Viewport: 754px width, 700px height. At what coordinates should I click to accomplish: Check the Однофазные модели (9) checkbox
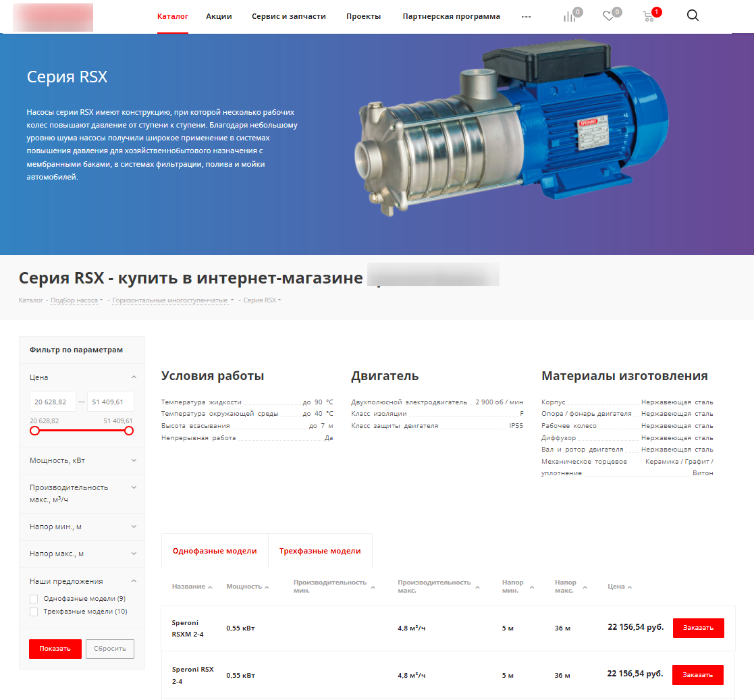(34, 599)
